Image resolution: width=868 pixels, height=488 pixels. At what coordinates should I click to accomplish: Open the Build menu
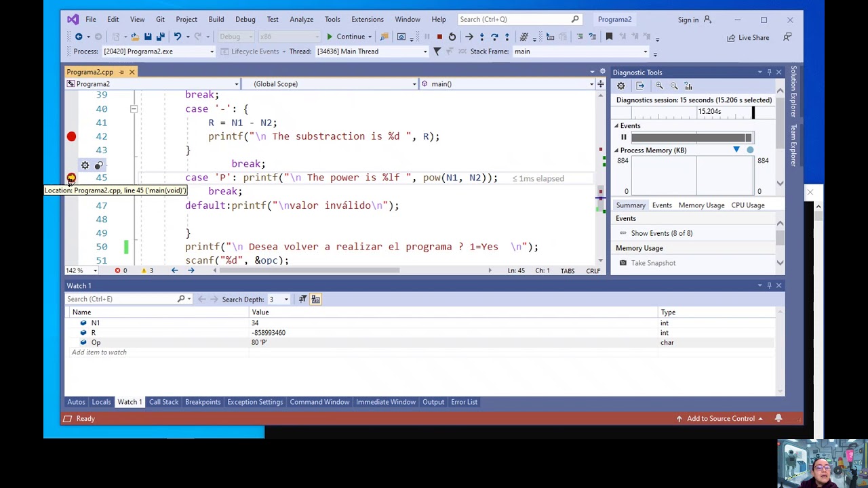216,20
